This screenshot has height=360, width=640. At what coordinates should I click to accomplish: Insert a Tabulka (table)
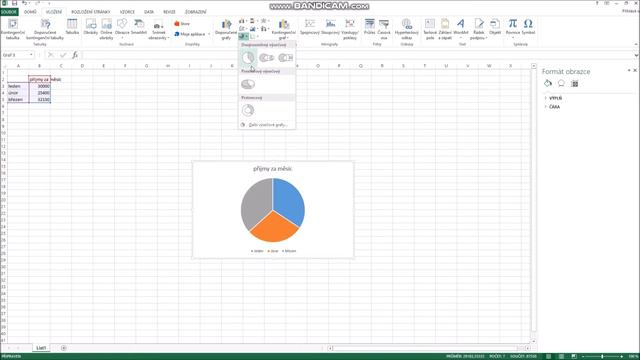72,27
